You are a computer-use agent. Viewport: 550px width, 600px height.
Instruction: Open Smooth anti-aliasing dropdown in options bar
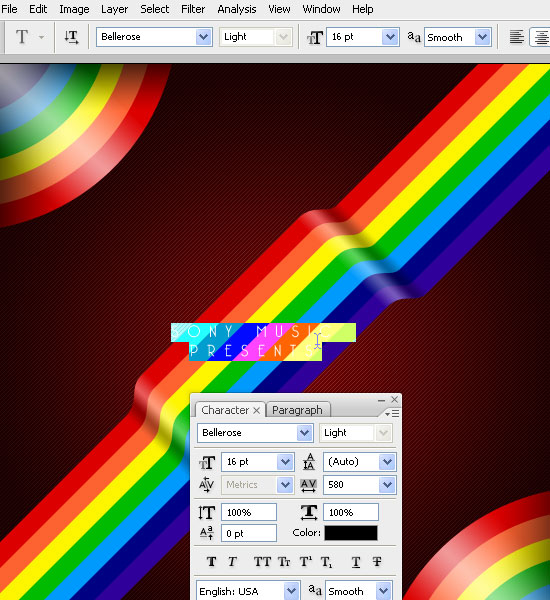(x=483, y=37)
